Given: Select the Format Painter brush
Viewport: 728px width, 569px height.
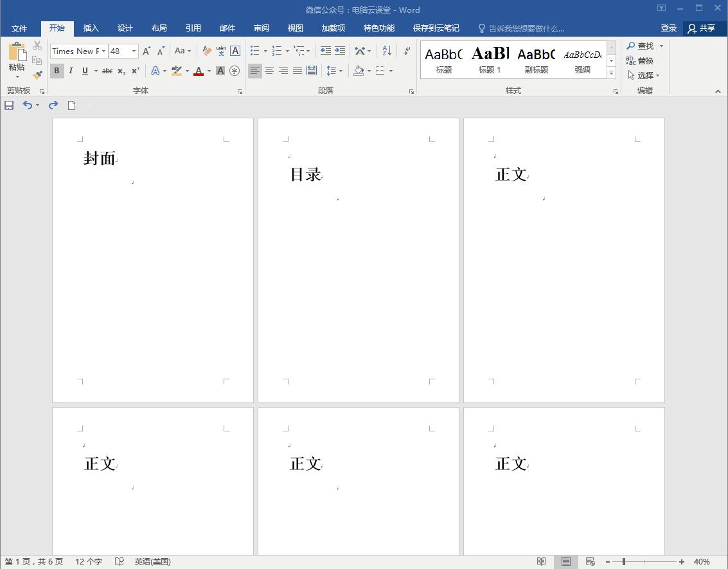Looking at the screenshot, I should click(x=37, y=75).
